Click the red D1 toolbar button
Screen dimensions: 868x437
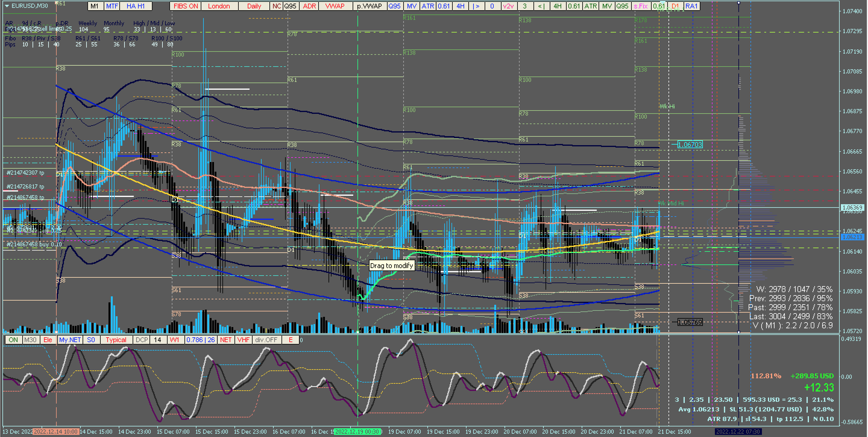click(675, 6)
